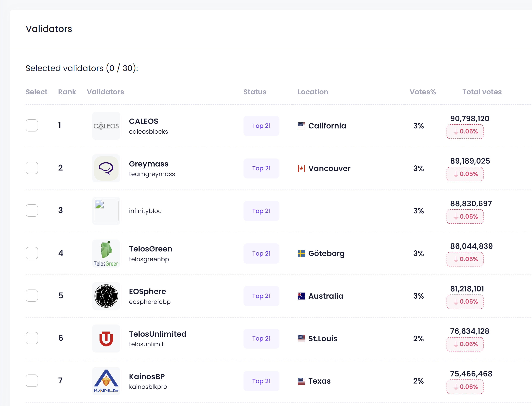The width and height of the screenshot is (532, 406).
Task: Click the Swedish flag beside Göteborg
Action: click(301, 253)
